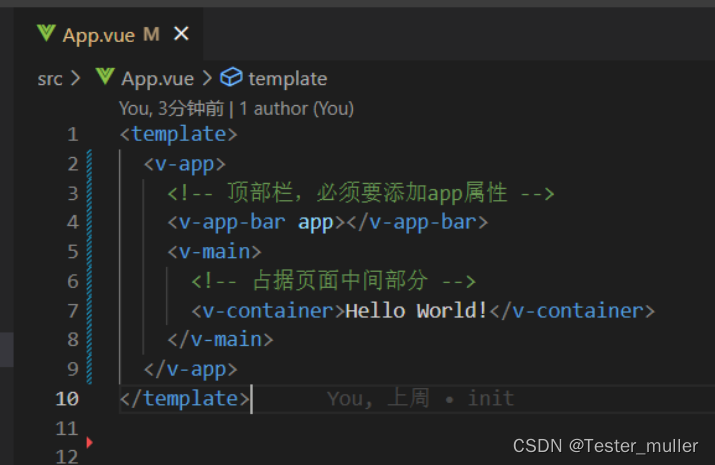Expand the chevron after src breadcrumb
Image resolution: width=715 pixels, height=465 pixels.
pos(76,78)
